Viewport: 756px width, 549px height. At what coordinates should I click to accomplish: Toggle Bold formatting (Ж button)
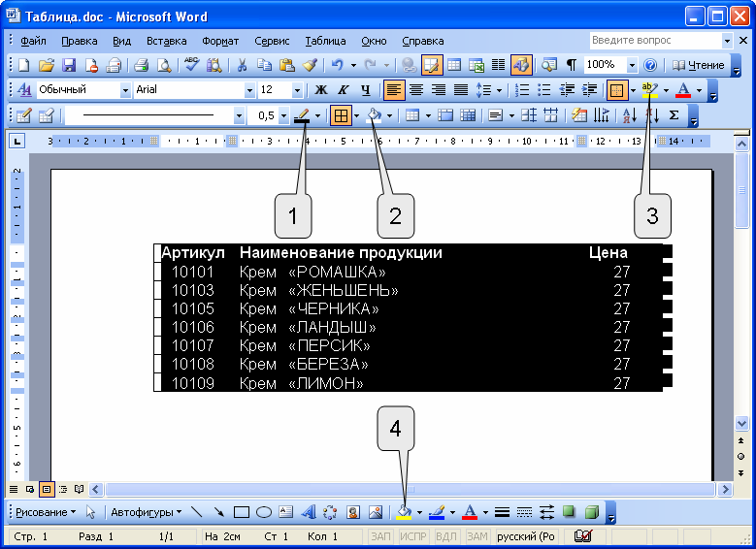pyautogui.click(x=321, y=90)
